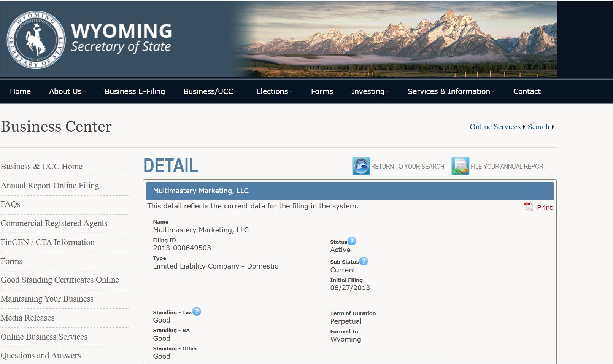Open Business E-Filing in the navigation bar

pos(135,91)
